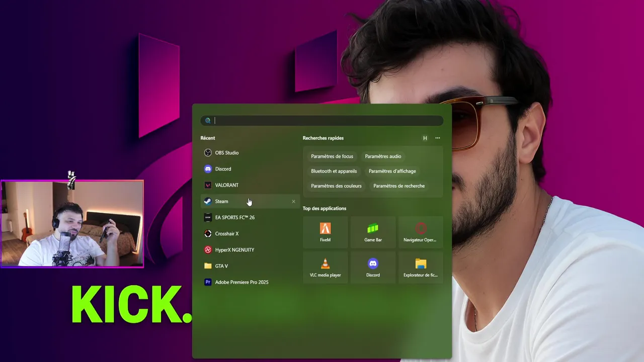Click the OBS Studio icon in Récent

point(208,153)
